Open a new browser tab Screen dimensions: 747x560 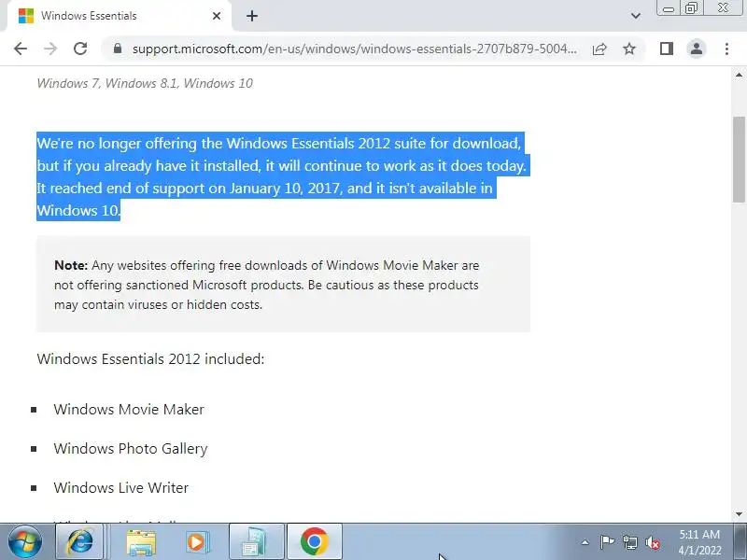[x=252, y=16]
